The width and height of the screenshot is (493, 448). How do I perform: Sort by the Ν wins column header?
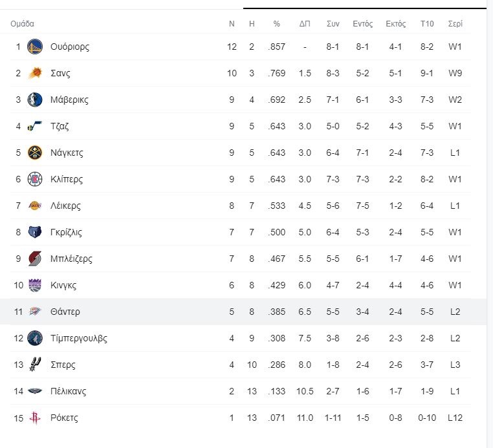pyautogui.click(x=232, y=23)
